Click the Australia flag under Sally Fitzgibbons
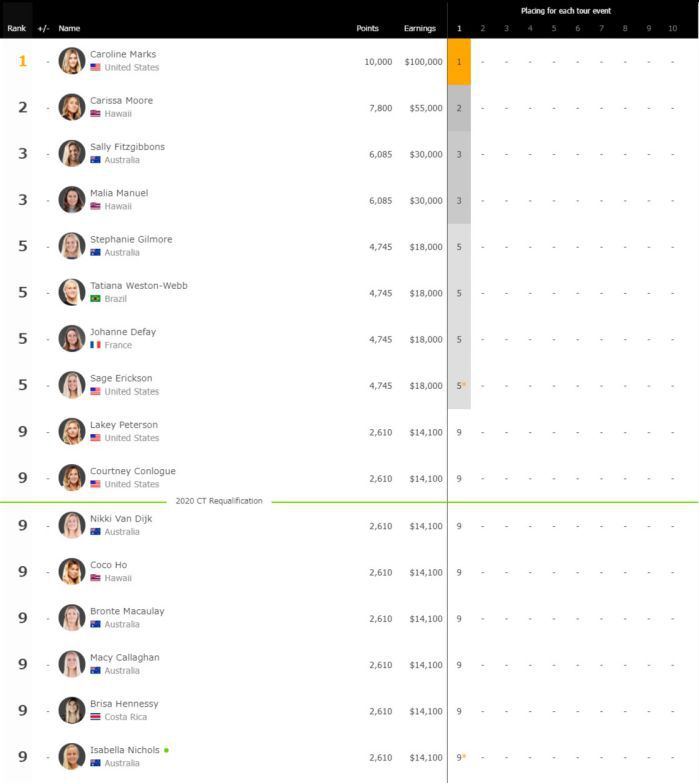This screenshot has width=699, height=783. (x=95, y=160)
